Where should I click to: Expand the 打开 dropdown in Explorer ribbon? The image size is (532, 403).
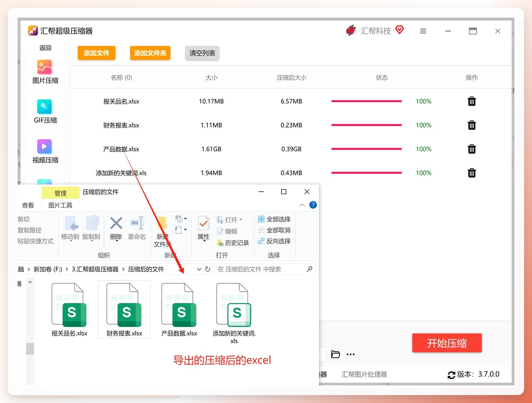(241, 220)
